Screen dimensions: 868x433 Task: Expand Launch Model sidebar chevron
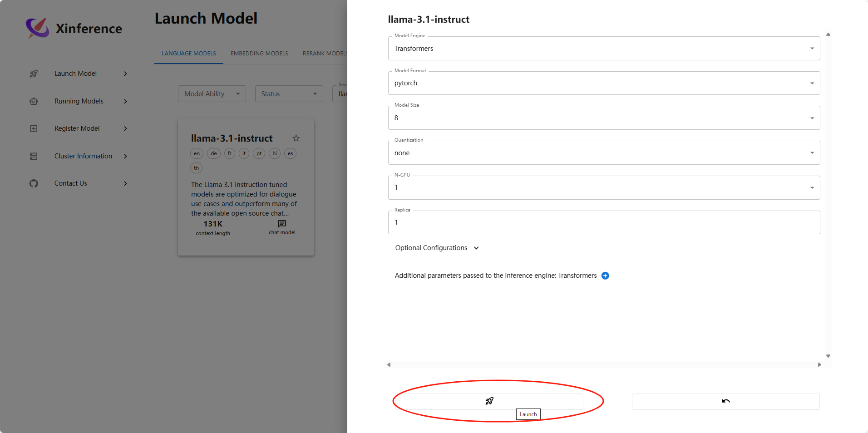coord(126,74)
